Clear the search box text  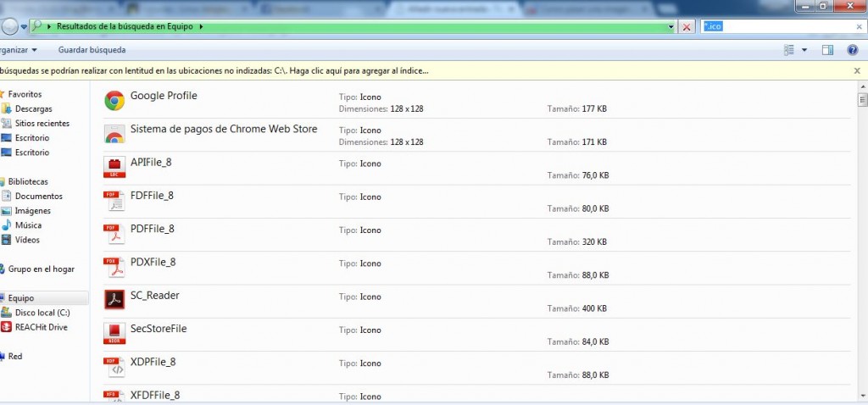pyautogui.click(x=859, y=27)
